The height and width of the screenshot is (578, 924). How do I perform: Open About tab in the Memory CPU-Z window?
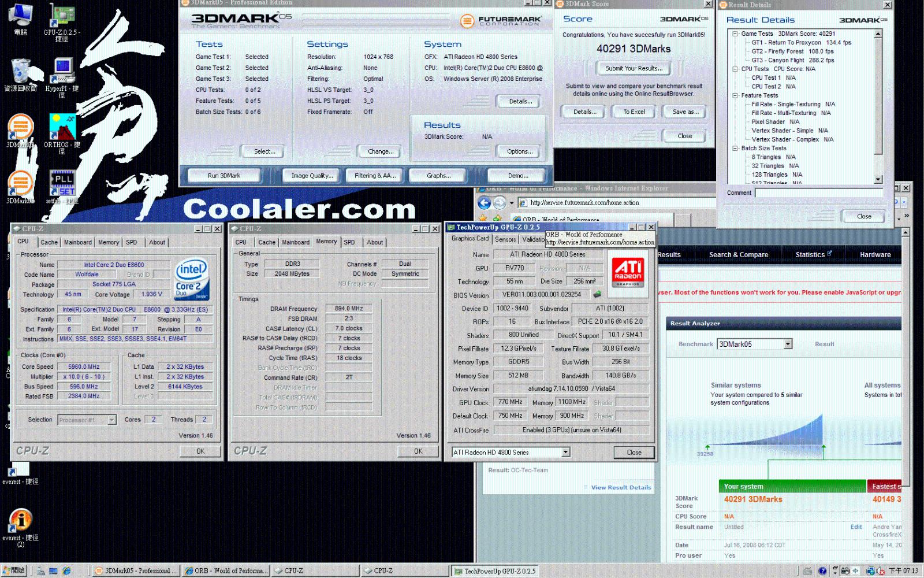tap(375, 243)
